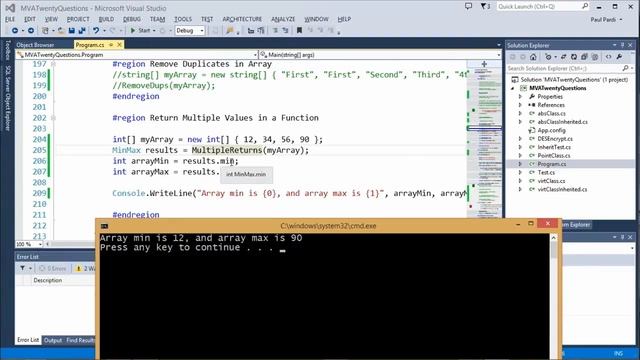Image resolution: width=640 pixels, height=360 pixels.
Task: Click the cmd.exe title bar system icon
Action: 104,226
